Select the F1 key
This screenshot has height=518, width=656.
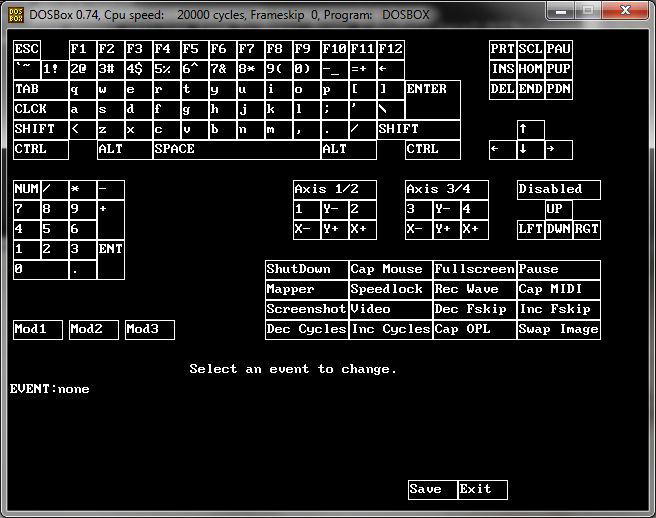coord(83,50)
